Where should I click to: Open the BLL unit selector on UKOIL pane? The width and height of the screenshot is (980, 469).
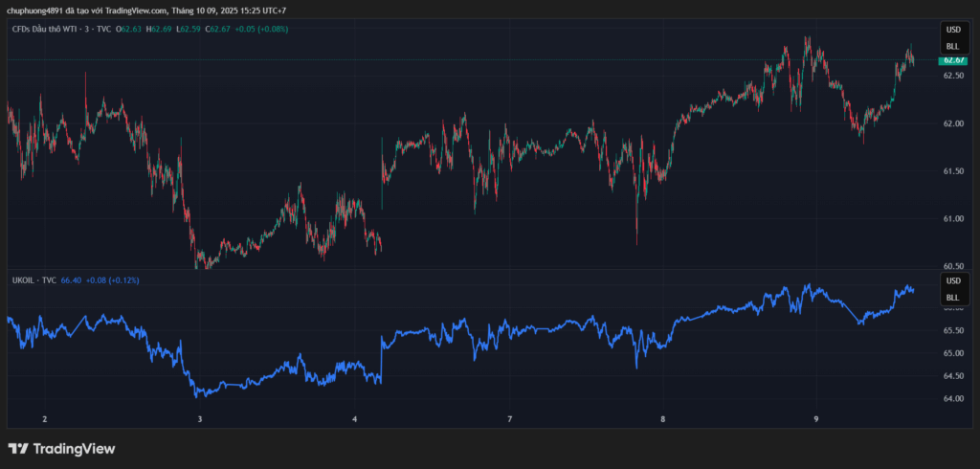click(x=952, y=297)
